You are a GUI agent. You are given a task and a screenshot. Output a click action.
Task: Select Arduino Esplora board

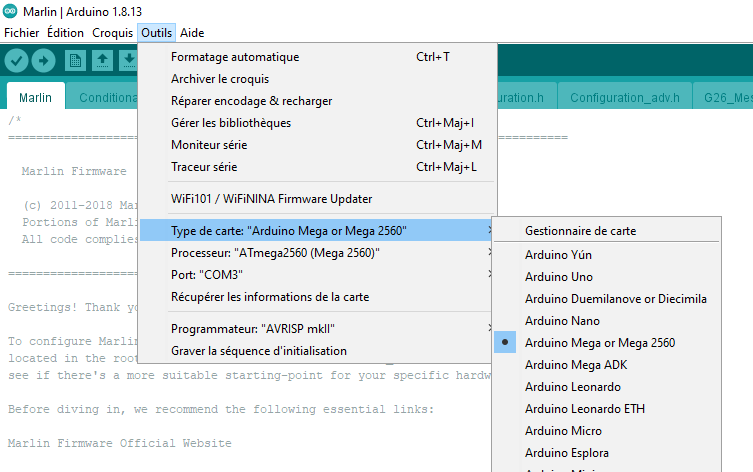[x=607, y=453]
